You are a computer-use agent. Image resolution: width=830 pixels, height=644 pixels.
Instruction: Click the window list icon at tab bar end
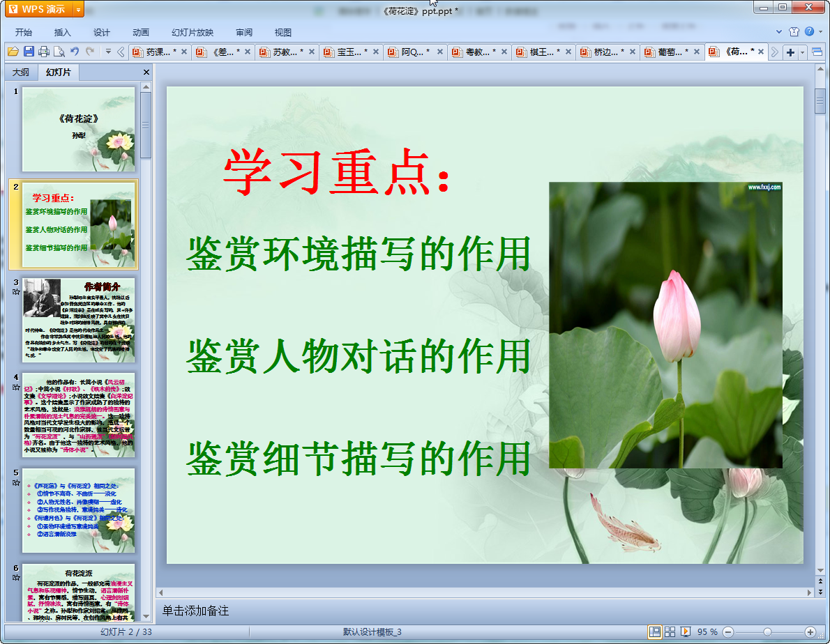coord(817,52)
